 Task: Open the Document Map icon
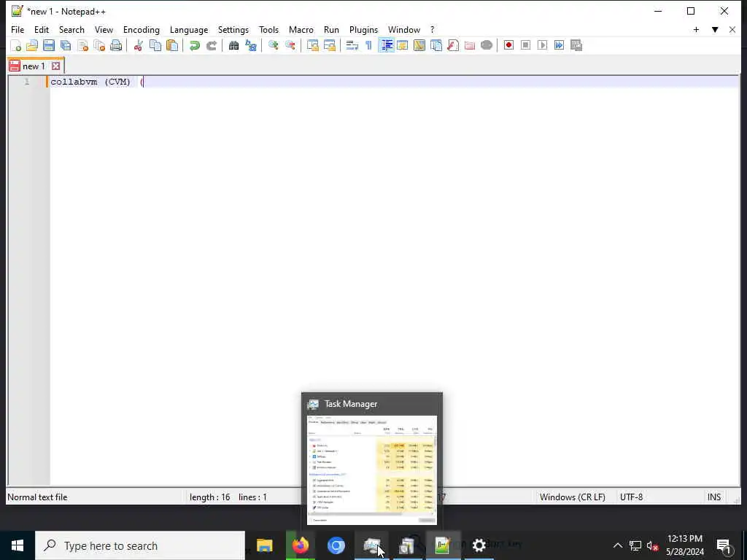point(419,45)
